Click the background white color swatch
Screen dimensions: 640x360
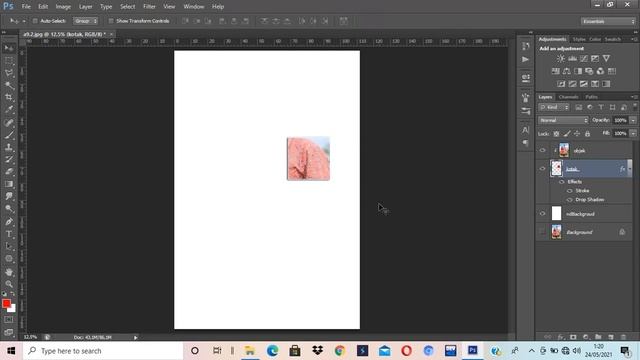click(13, 309)
